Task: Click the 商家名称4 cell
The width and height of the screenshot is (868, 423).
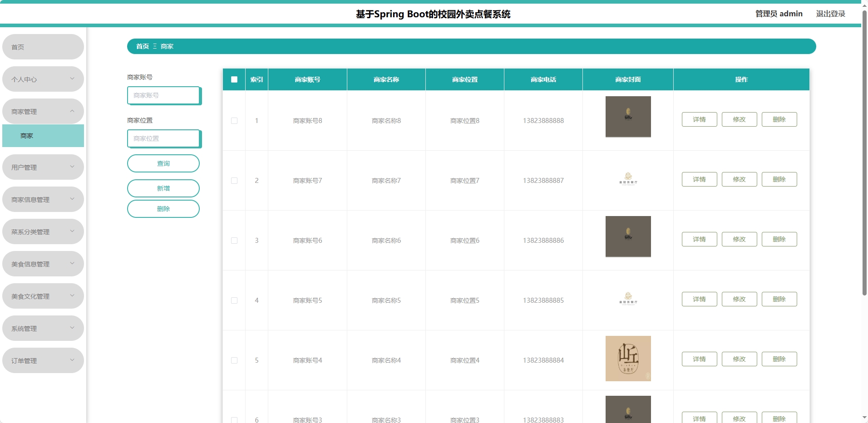Action: coord(386,360)
